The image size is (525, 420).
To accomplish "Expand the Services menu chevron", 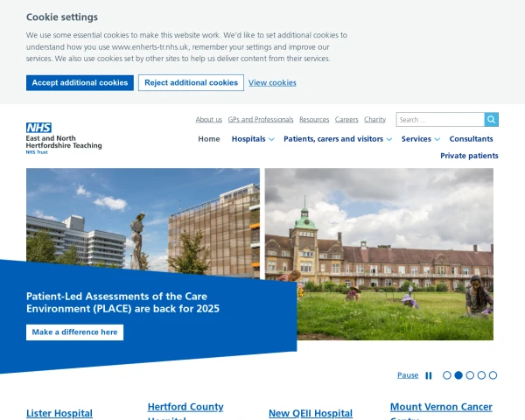I will tap(437, 139).
